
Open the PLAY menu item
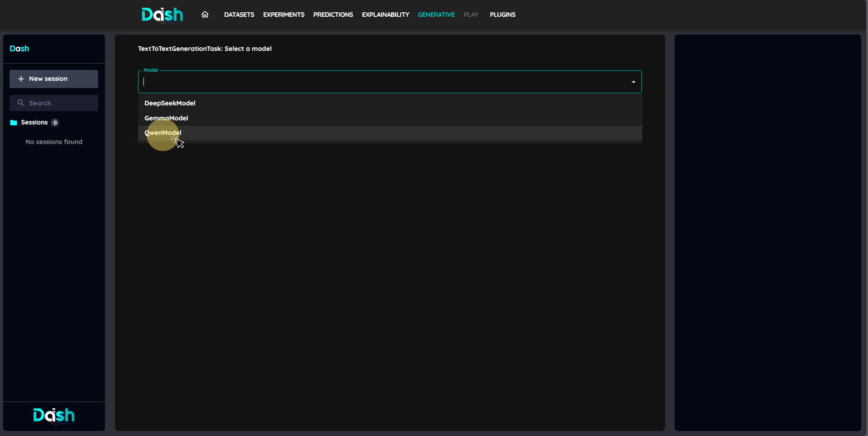pyautogui.click(x=471, y=15)
